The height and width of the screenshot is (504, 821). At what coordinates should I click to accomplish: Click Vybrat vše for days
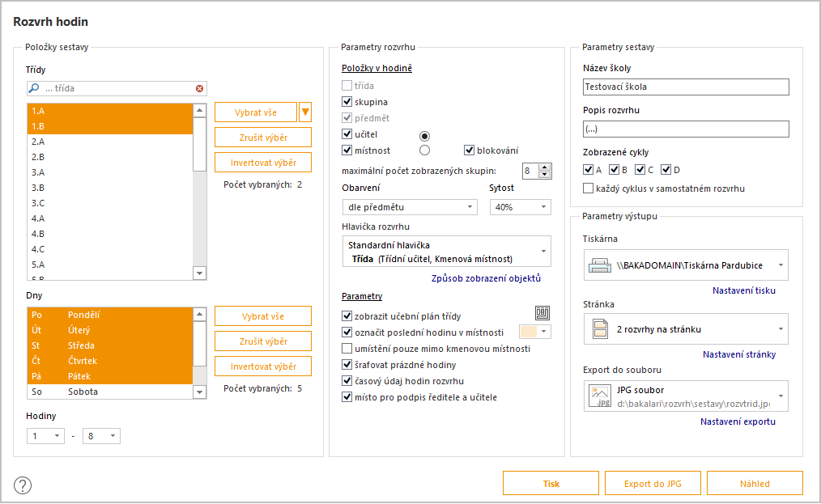tap(263, 316)
